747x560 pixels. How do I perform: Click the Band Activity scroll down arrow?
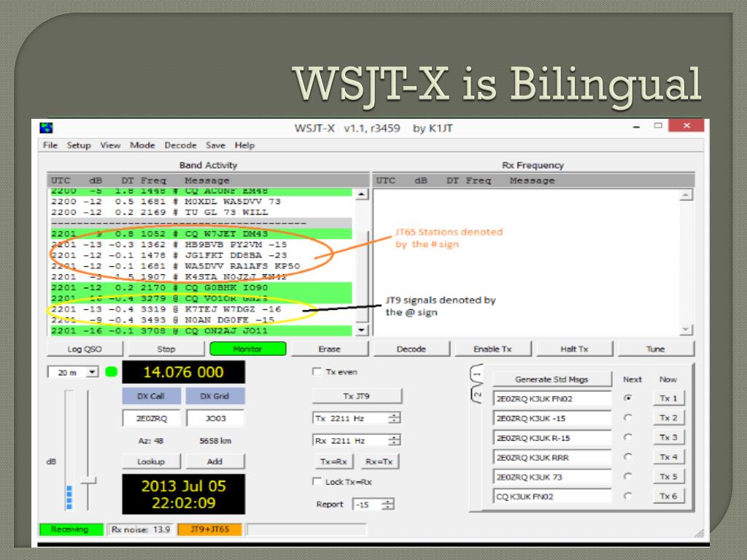(x=362, y=330)
